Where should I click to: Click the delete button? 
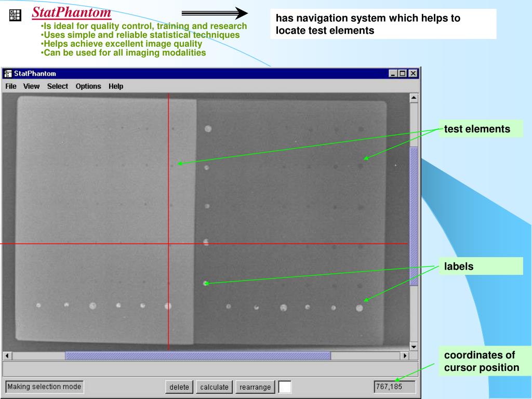pyautogui.click(x=179, y=387)
